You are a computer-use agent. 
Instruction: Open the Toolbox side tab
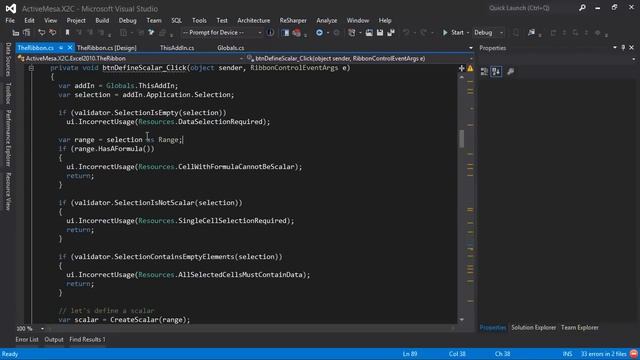pos(8,93)
